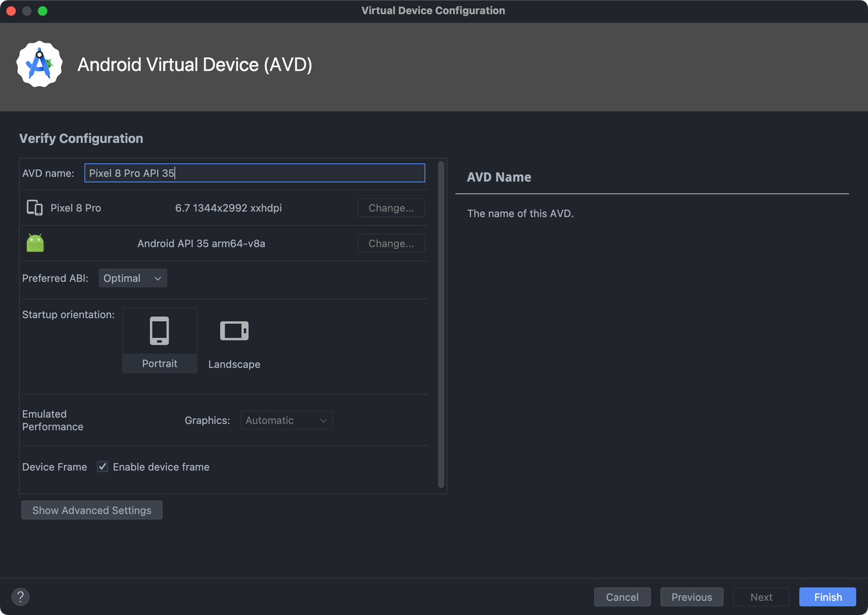This screenshot has width=868, height=615.
Task: Click the 'AVD Name' help heading
Action: pyautogui.click(x=499, y=177)
